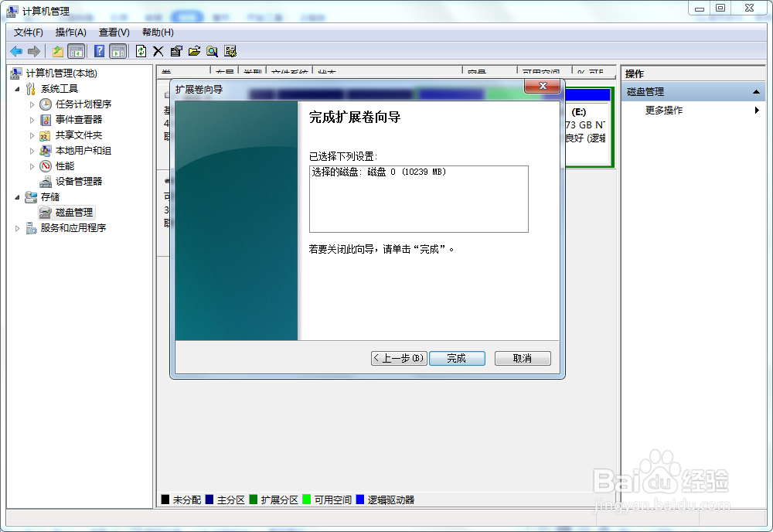The image size is (773, 532).
Task: Click the blue 逻辑驱动器 legend swatch
Action: [360, 500]
